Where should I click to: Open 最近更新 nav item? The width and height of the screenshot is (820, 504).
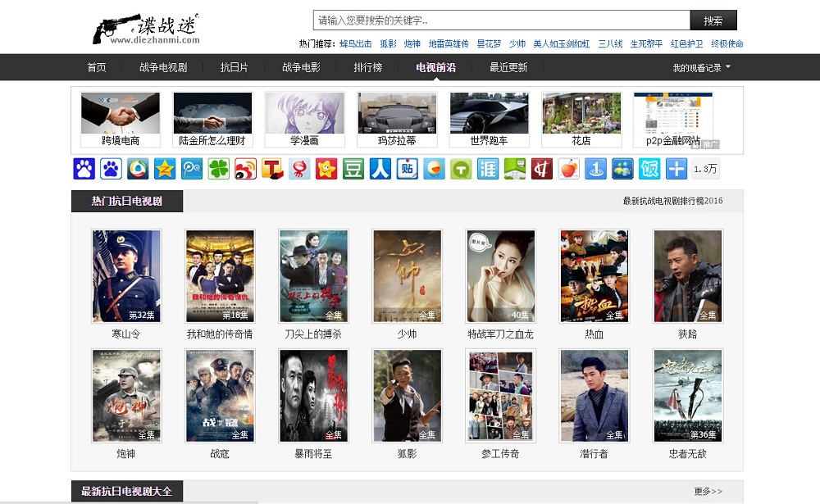[x=508, y=67]
